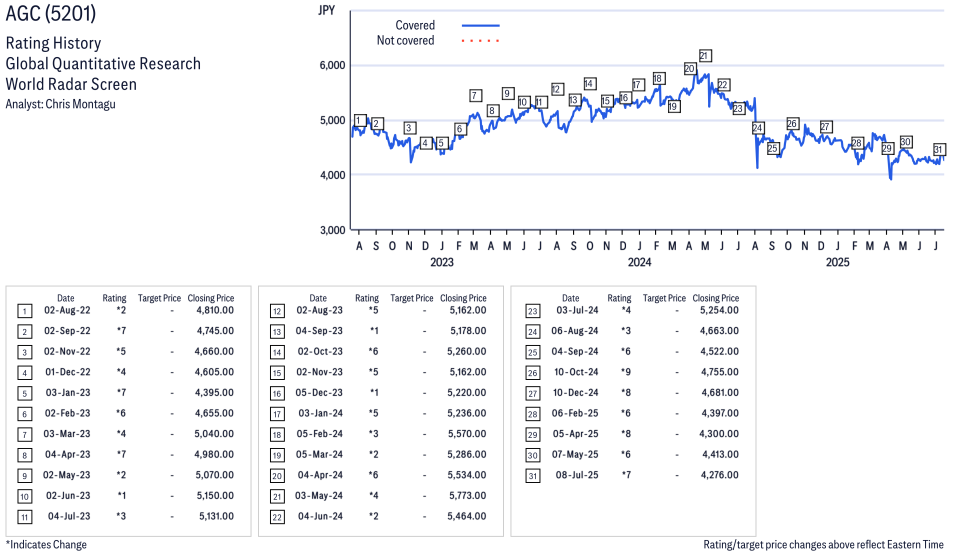955x551 pixels.
Task: Click the date 08-Jul-25
Action: coord(577,475)
